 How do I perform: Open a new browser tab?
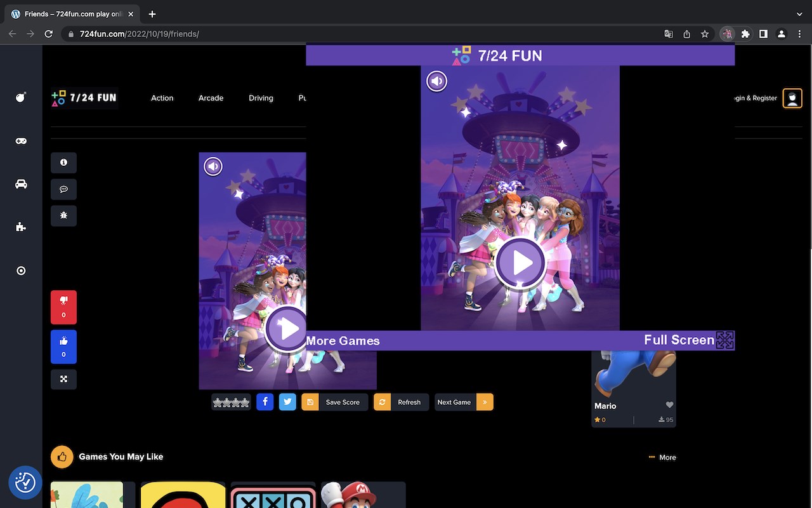point(152,14)
